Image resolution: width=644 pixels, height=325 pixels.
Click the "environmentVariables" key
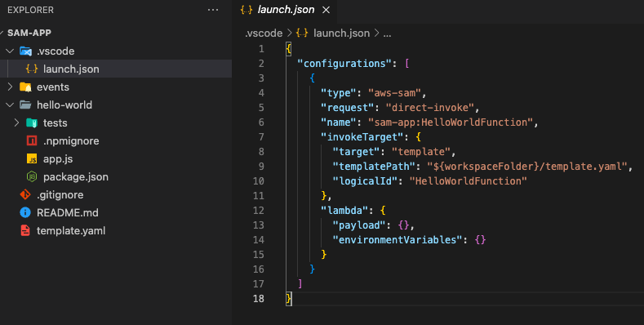[398, 240]
